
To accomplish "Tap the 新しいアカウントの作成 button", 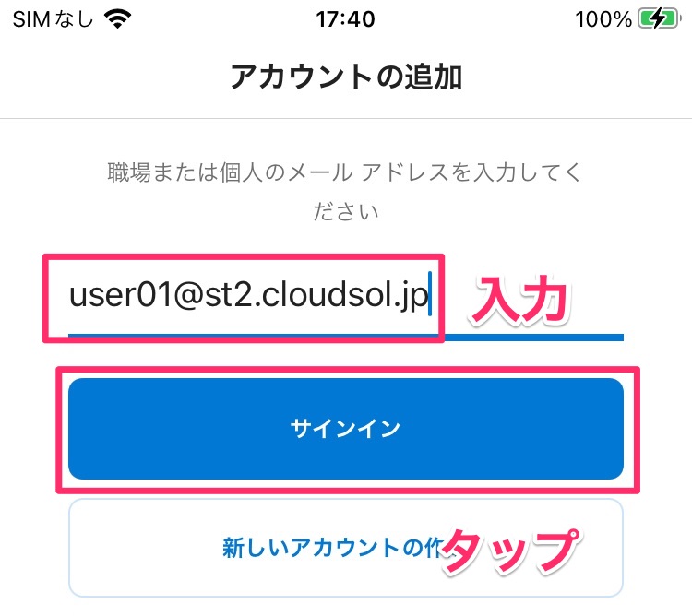I will (346, 548).
